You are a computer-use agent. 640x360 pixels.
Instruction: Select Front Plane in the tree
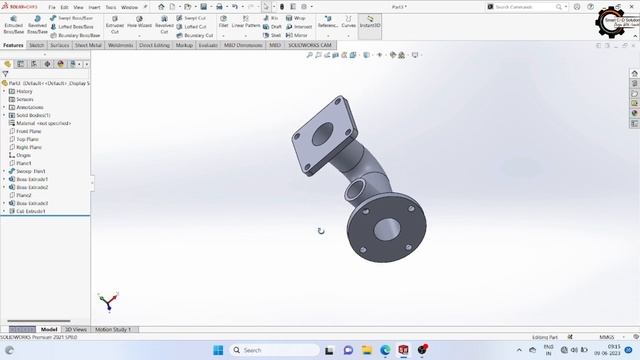coord(29,131)
